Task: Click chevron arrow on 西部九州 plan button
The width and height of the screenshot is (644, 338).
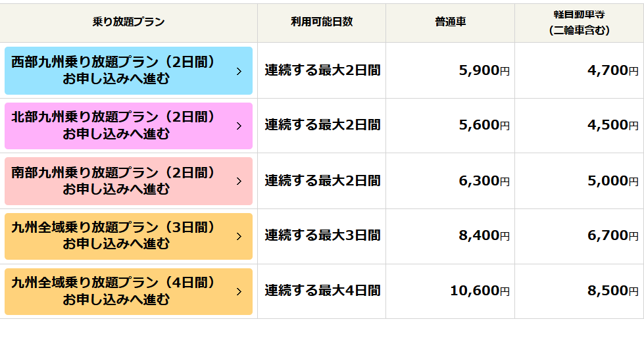Action: 239,71
